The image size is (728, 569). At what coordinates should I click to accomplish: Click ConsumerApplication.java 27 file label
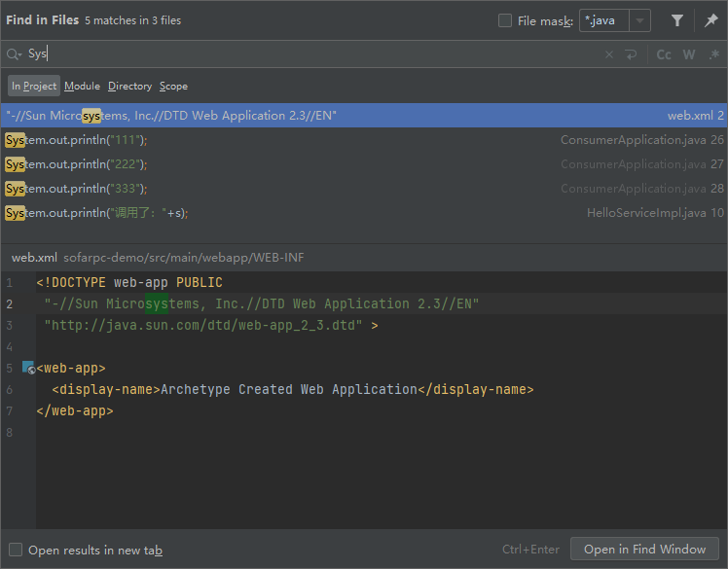[642, 163]
